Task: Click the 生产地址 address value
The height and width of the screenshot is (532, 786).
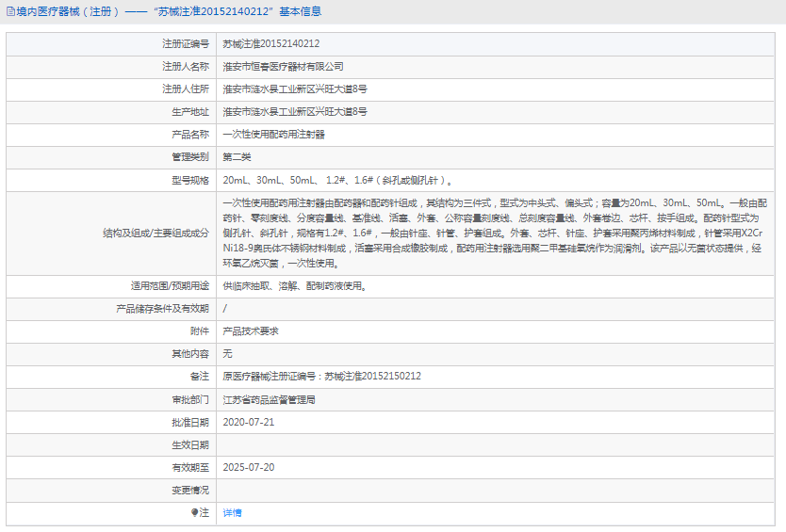Action: pos(295,111)
